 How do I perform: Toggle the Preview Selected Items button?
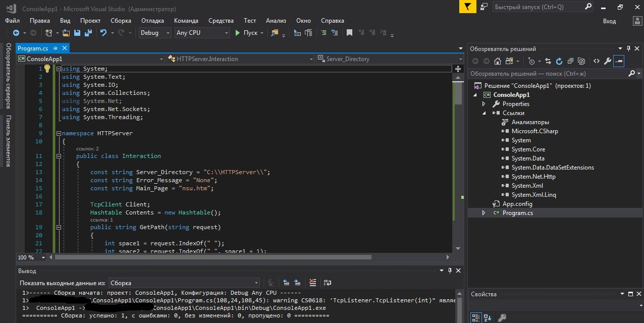619,61
